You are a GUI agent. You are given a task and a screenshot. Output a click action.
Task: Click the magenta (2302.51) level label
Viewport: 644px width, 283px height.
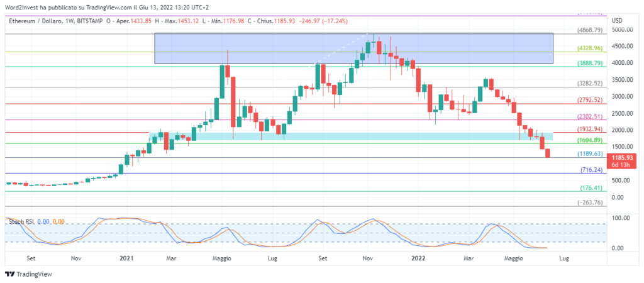click(591, 116)
